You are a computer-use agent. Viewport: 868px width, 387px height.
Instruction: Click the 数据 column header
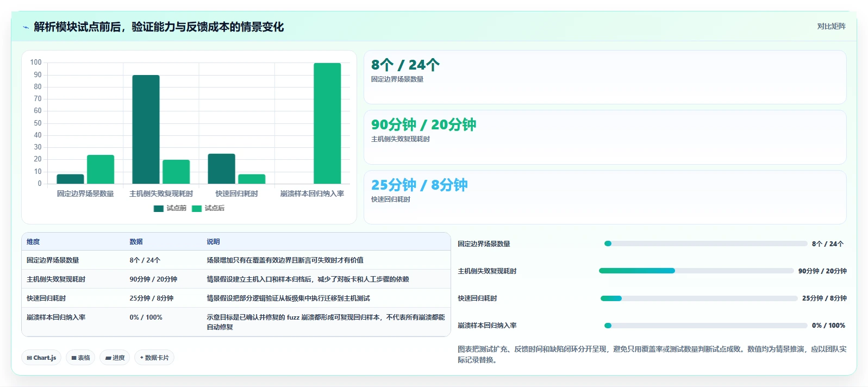point(136,242)
